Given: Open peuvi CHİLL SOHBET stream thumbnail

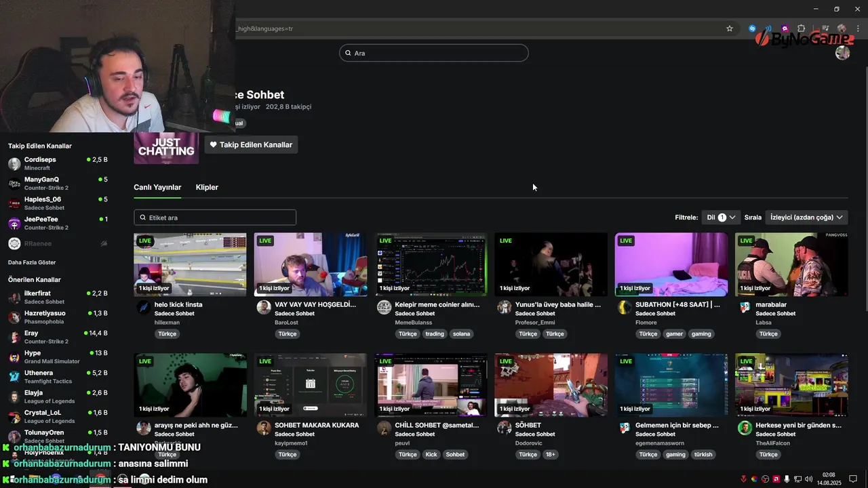Looking at the screenshot, I should coord(431,385).
